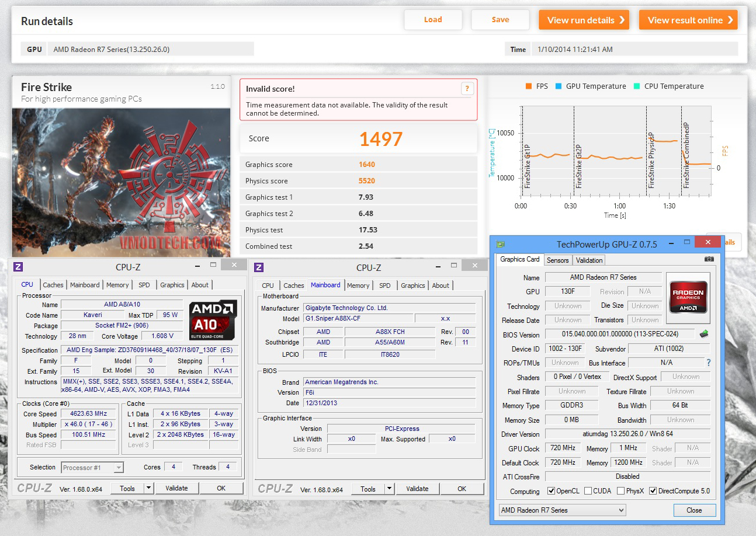Click the run Time value 1/10/2014 11:21:41 AM
756x536 pixels.
pos(575,50)
